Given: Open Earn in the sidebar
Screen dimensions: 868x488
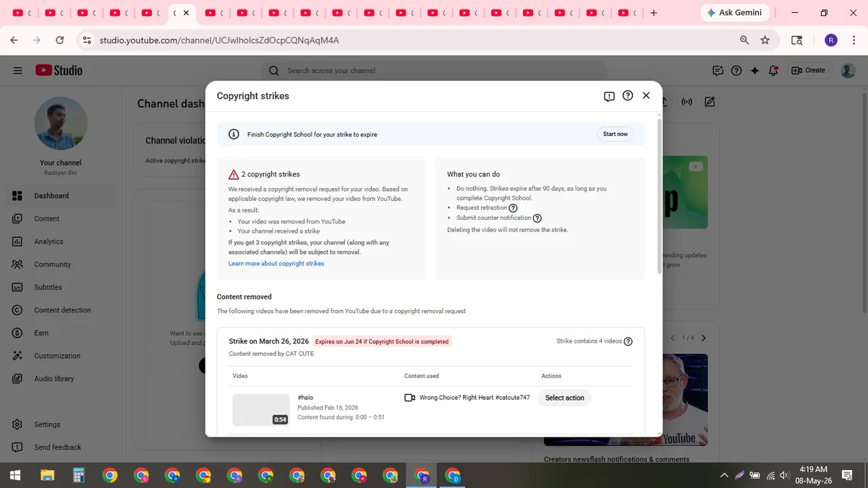Looking at the screenshot, I should (61, 333).
